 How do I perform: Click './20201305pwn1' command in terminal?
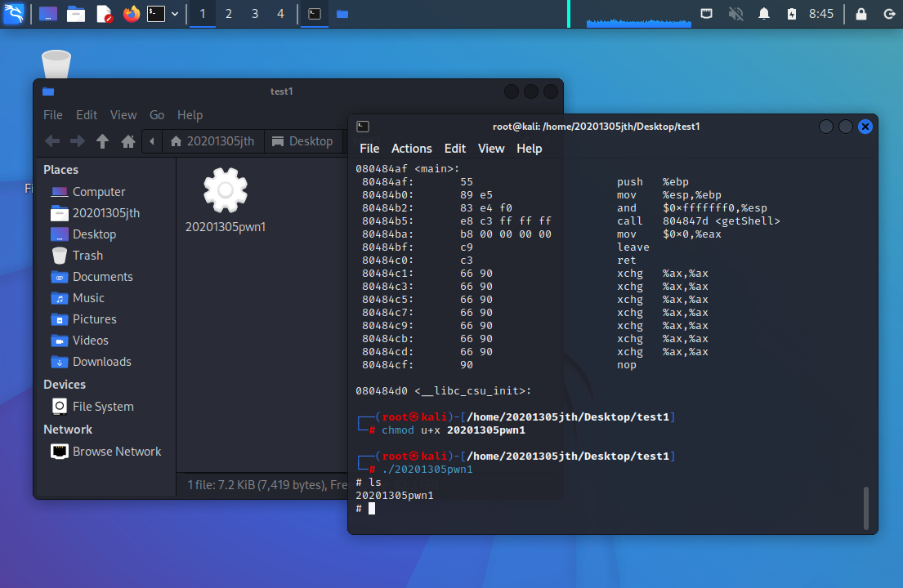click(x=427, y=470)
